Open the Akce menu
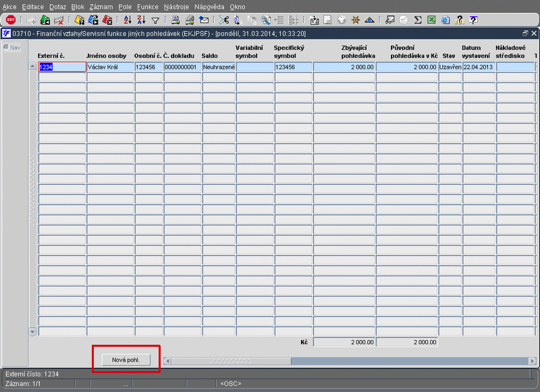The image size is (540, 392). pyautogui.click(x=9, y=7)
